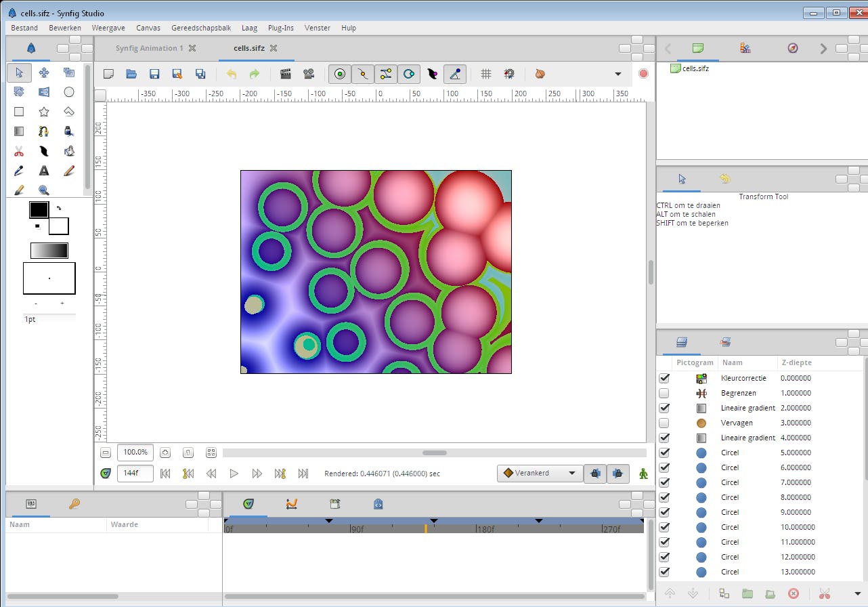The height and width of the screenshot is (607, 868).
Task: Select the Transform tool in the toolbox
Action: [19, 72]
